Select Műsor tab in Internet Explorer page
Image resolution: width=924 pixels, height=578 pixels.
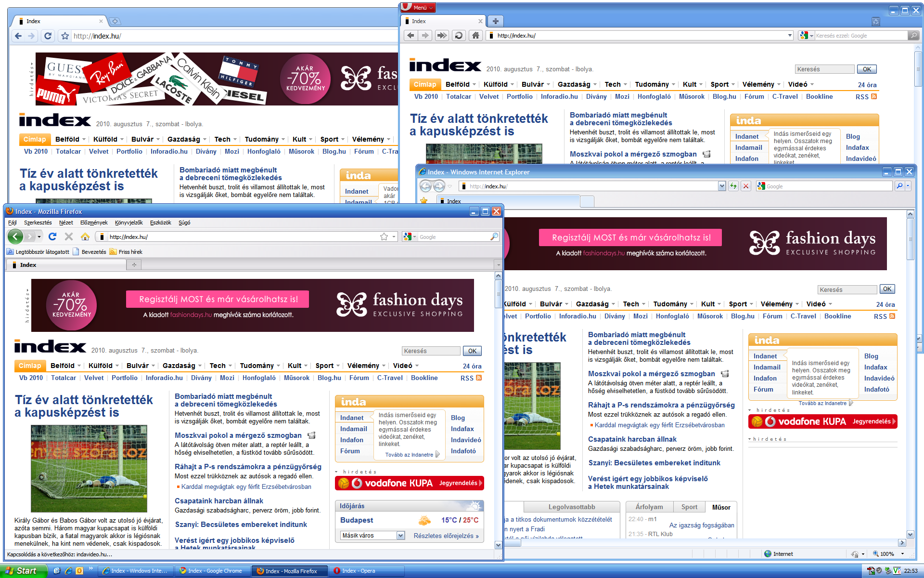(x=721, y=507)
